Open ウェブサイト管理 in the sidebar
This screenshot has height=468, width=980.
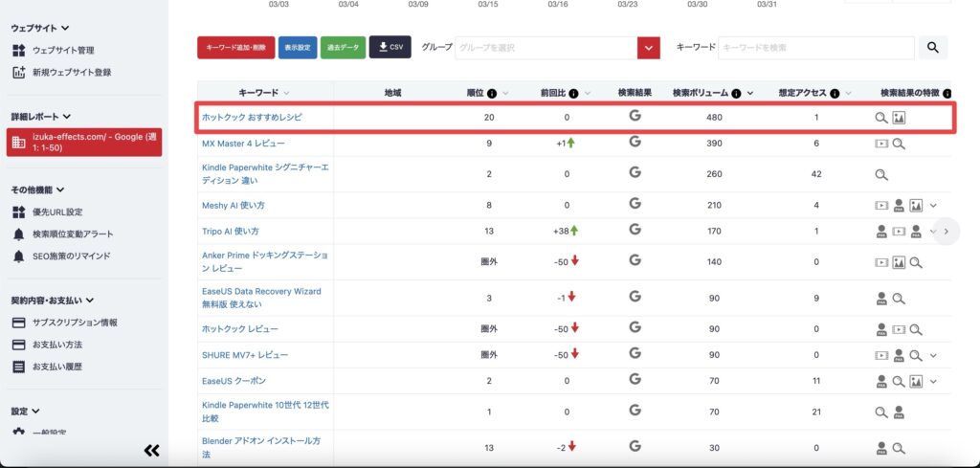click(x=63, y=50)
